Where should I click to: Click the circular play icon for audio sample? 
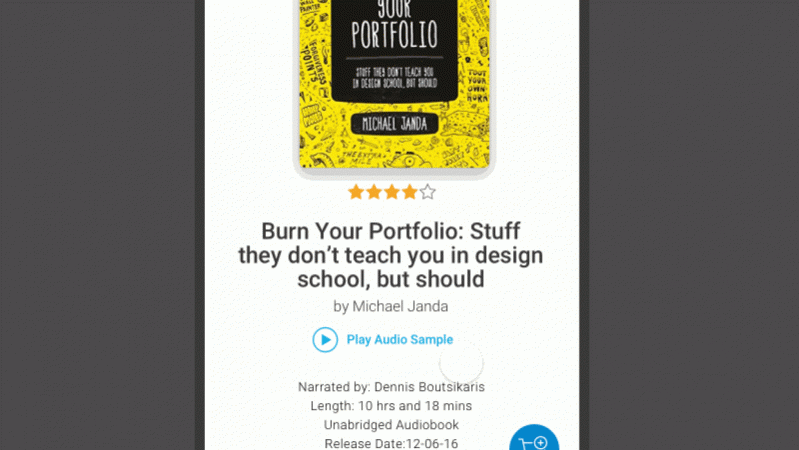325,340
